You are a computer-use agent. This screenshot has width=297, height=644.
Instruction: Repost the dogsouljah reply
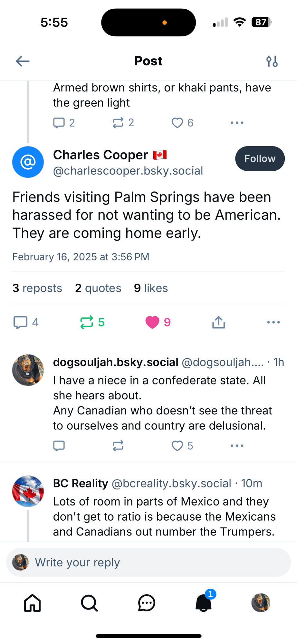point(118,446)
